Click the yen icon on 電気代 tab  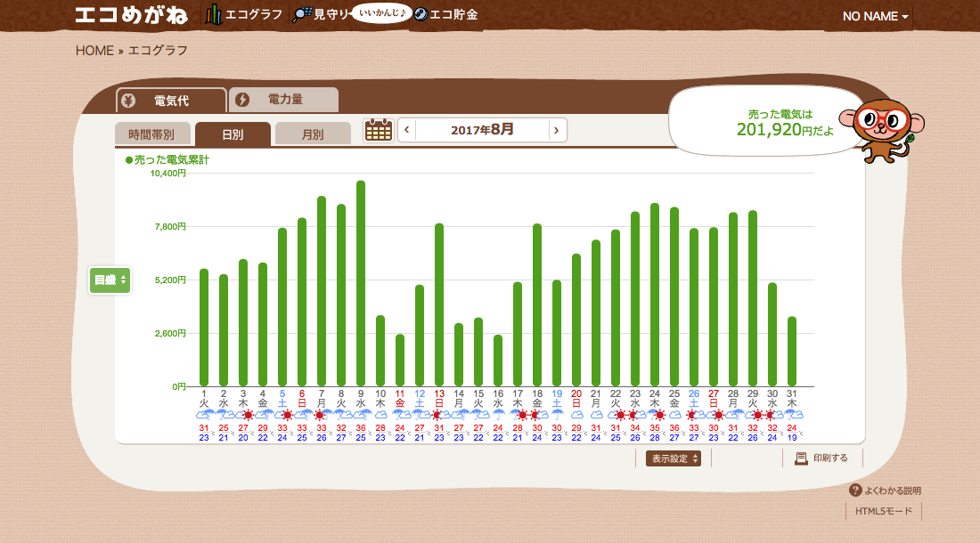click(x=128, y=101)
